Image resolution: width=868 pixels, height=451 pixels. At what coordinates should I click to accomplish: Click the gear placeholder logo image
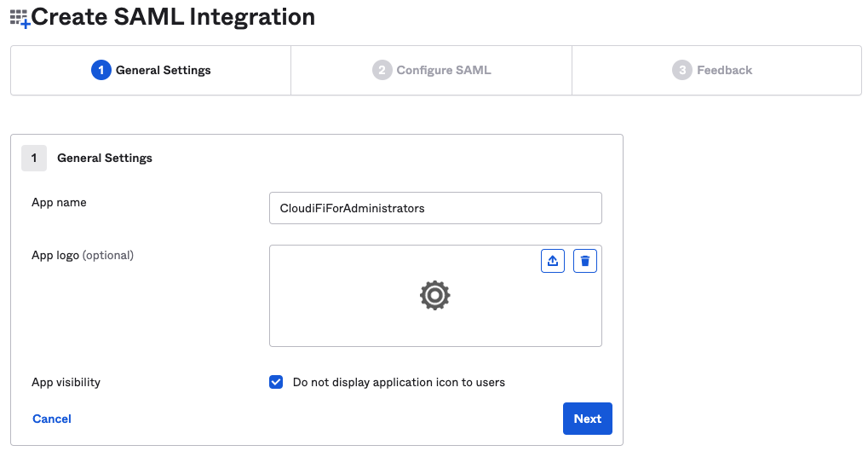coord(435,295)
